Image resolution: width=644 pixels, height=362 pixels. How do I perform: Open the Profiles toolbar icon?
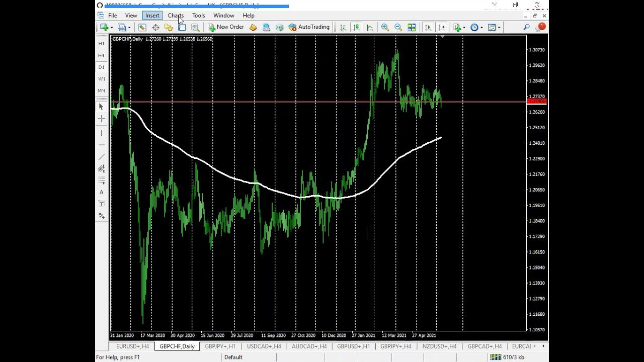pyautogui.click(x=121, y=27)
